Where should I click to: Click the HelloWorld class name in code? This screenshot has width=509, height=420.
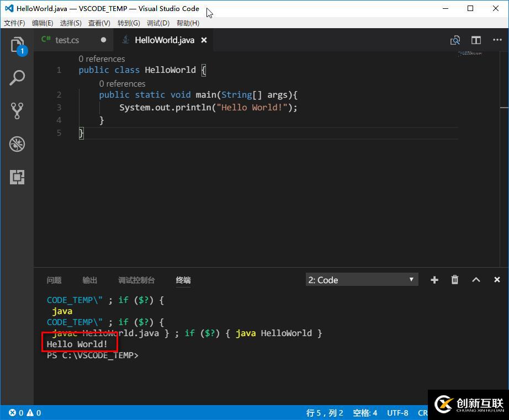[170, 70]
